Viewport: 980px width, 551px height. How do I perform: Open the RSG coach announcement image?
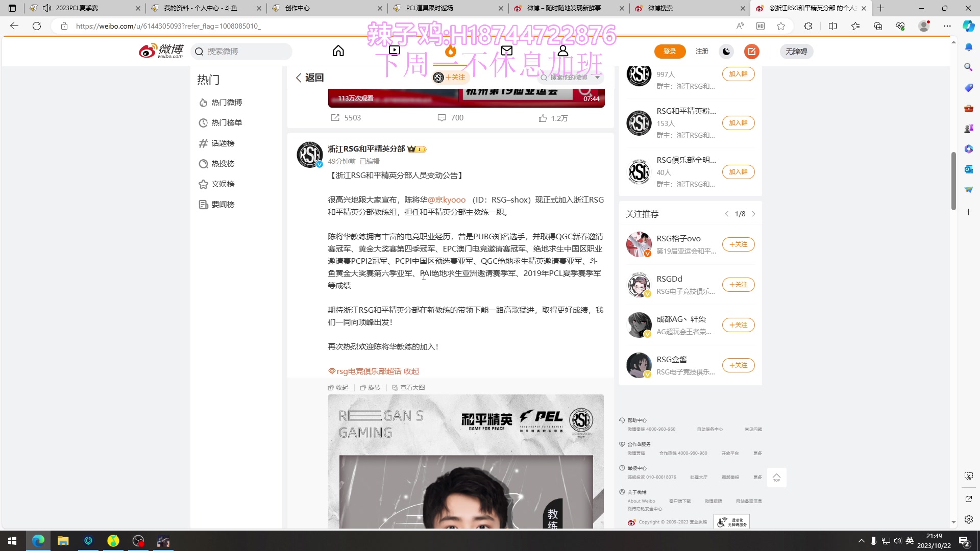coord(465,462)
